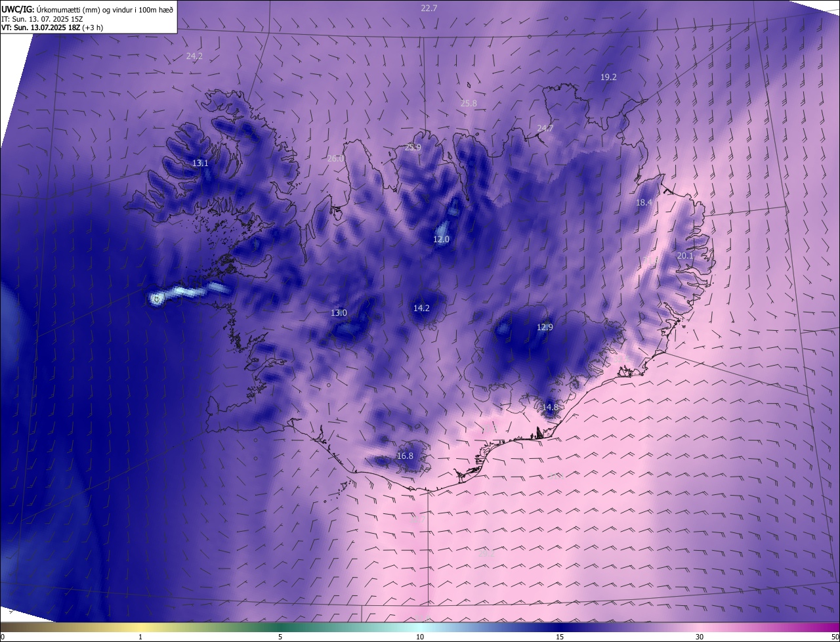Click the 14.2 value label
Image resolution: width=840 pixels, height=642 pixels.
click(x=421, y=308)
